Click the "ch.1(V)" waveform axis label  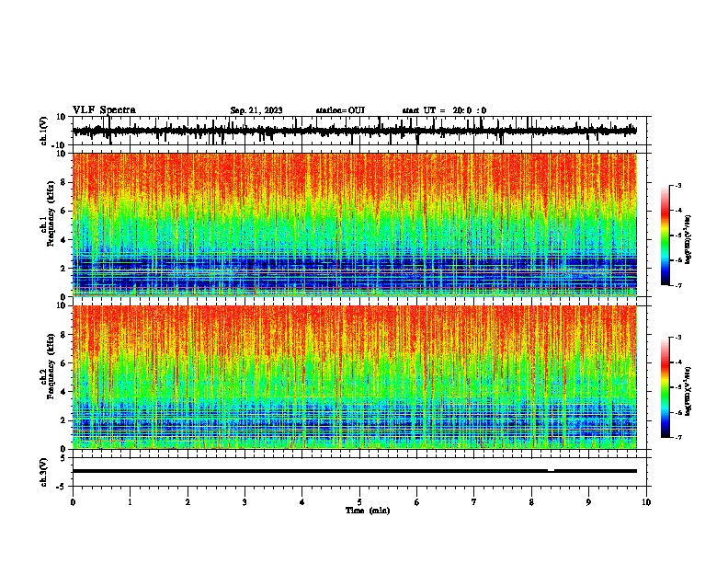click(44, 131)
